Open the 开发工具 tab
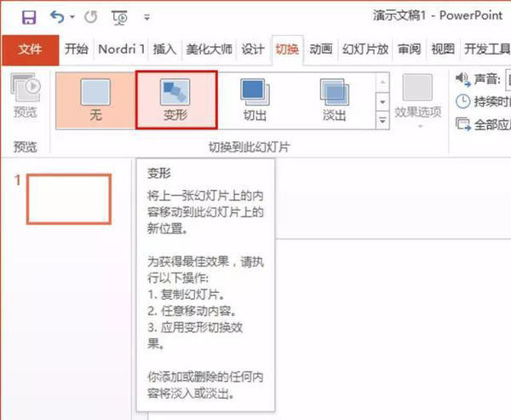The height and width of the screenshot is (420, 511). tap(487, 49)
